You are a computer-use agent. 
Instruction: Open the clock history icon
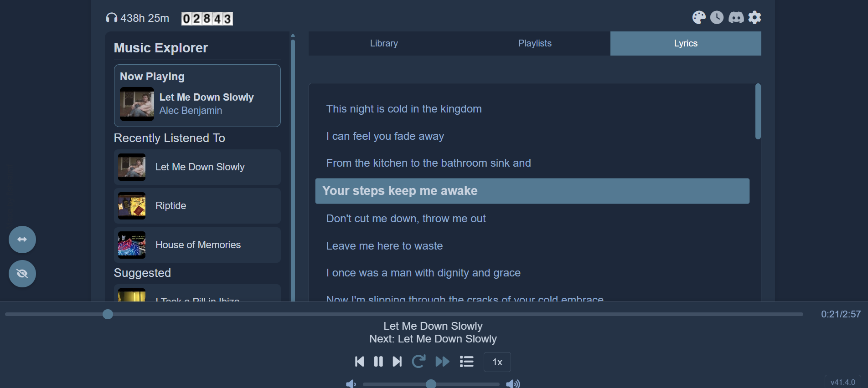[717, 18]
